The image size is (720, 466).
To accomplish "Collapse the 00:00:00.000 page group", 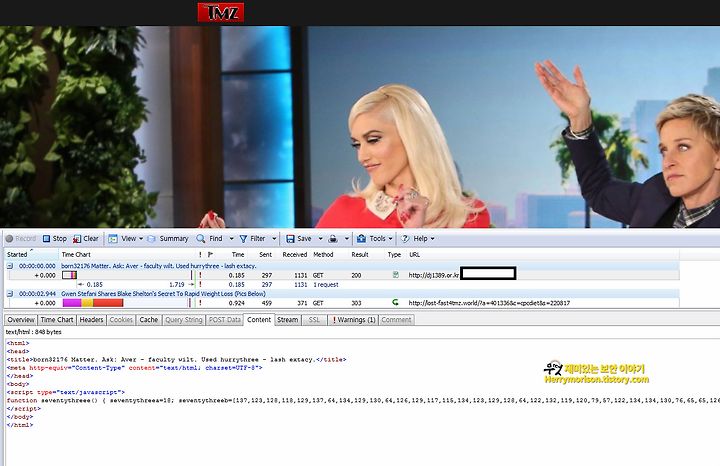I will pyautogui.click(x=10, y=266).
